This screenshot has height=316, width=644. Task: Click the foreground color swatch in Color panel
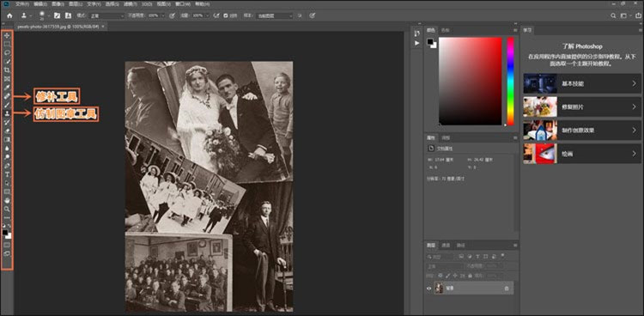[429, 41]
